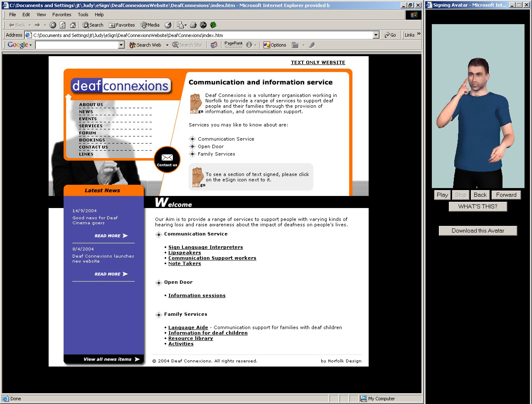Image resolution: width=532 pixels, height=404 pixels.
Task: Open the Favorites menu
Action: click(62, 15)
